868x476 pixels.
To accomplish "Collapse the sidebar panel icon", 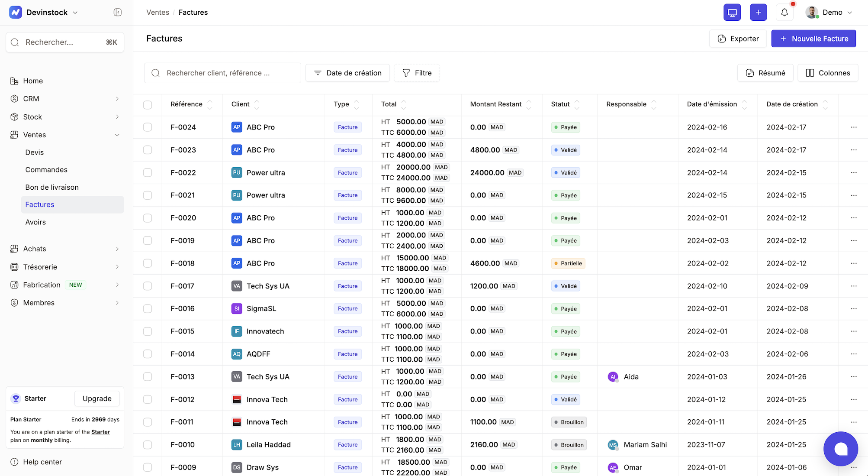I will click(x=117, y=12).
